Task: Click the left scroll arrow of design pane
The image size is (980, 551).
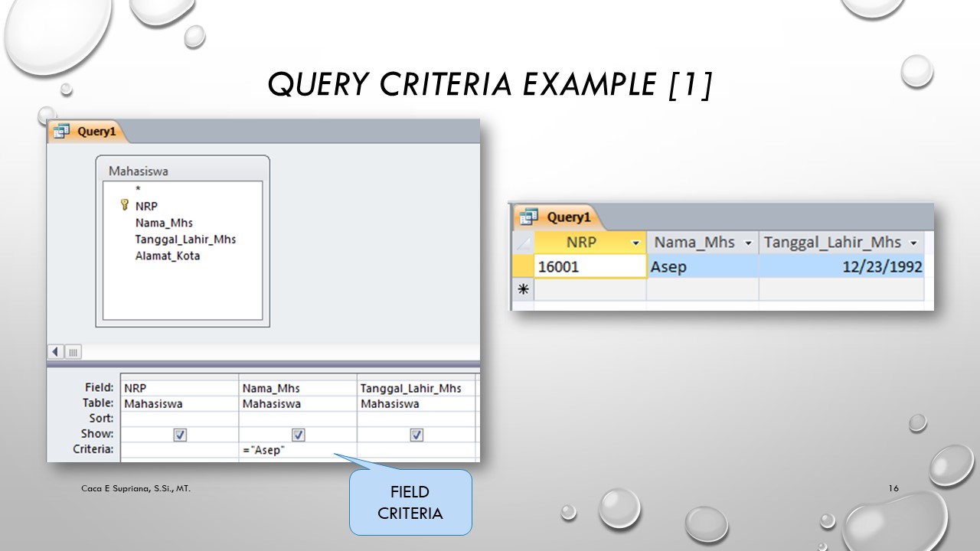Action: coord(56,352)
